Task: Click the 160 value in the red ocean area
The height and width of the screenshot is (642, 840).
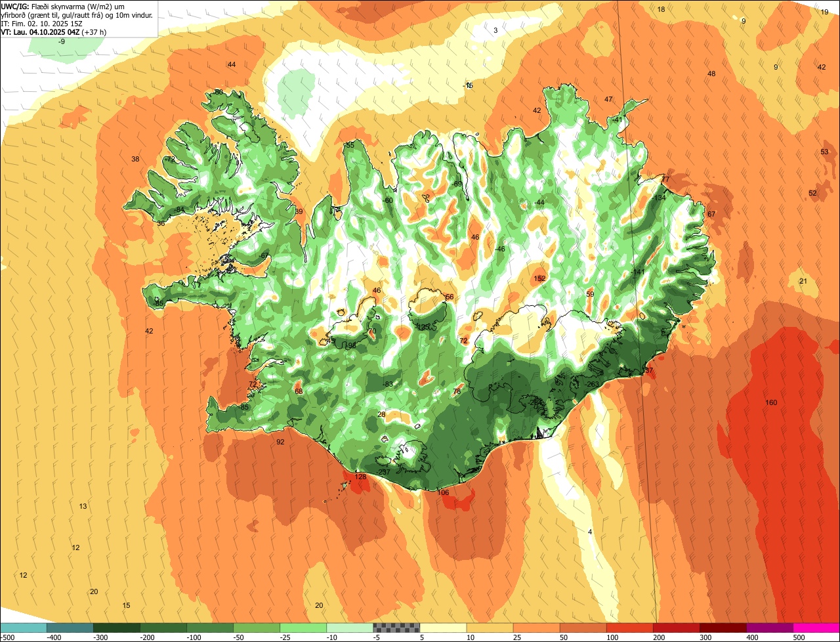Action: (771, 402)
